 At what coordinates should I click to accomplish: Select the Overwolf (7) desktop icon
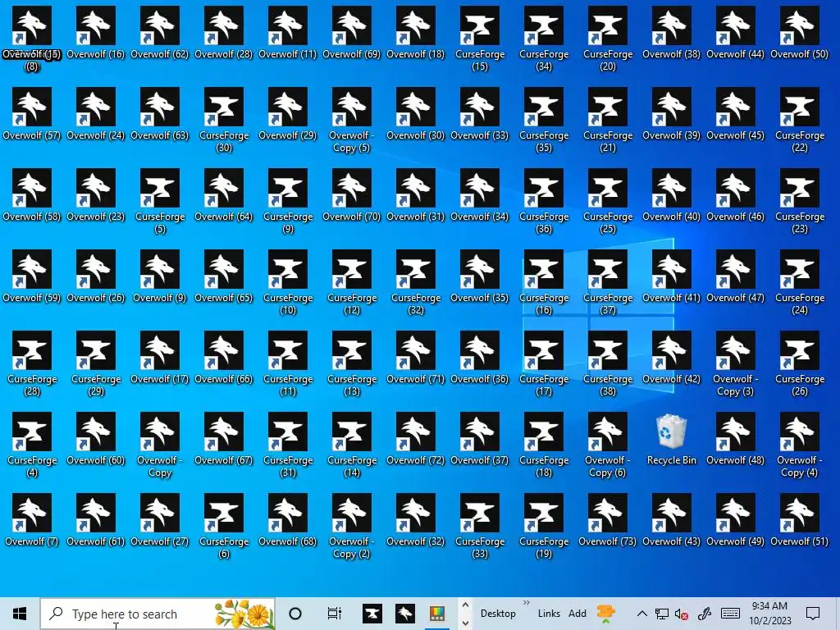pos(32,519)
